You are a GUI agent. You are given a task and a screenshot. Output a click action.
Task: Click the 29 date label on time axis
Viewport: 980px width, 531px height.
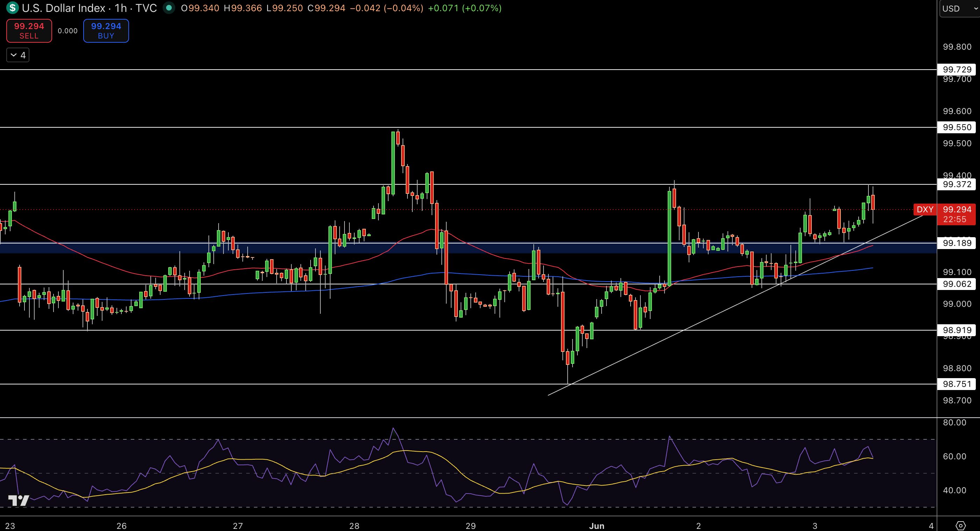pos(471,526)
